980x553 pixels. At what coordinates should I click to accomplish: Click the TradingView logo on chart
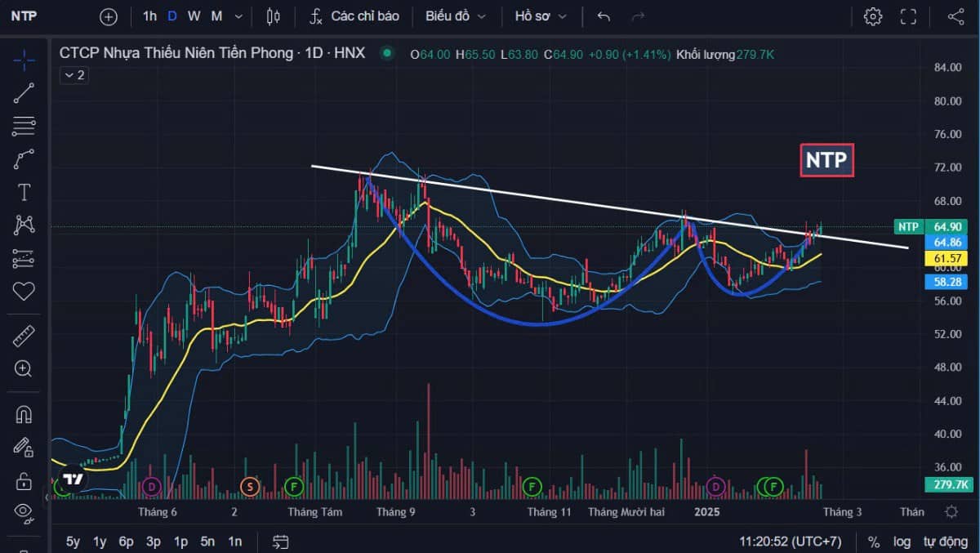pyautogui.click(x=73, y=479)
